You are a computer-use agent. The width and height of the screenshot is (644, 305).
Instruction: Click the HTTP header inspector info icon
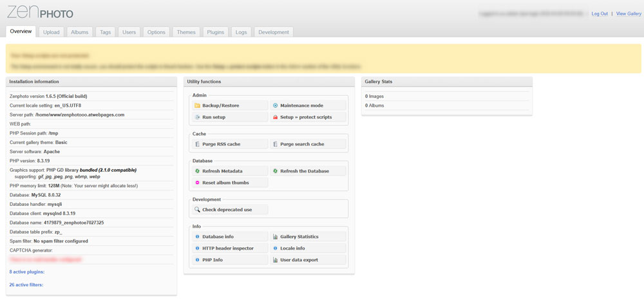[x=196, y=248]
